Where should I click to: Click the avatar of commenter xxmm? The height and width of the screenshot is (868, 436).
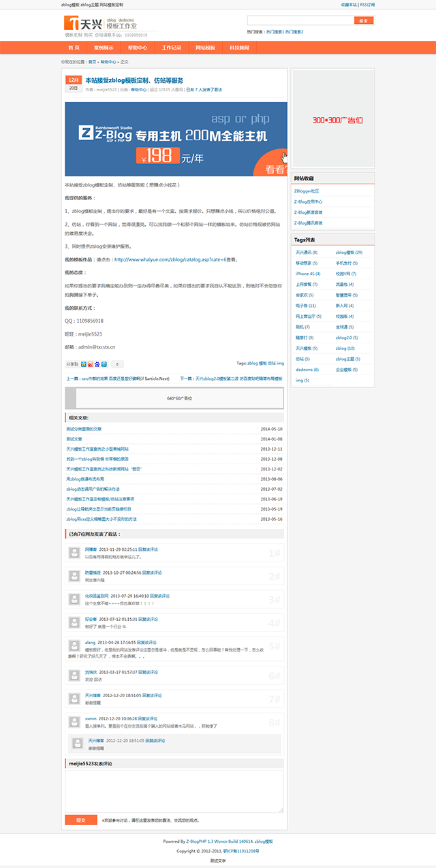[75, 721]
